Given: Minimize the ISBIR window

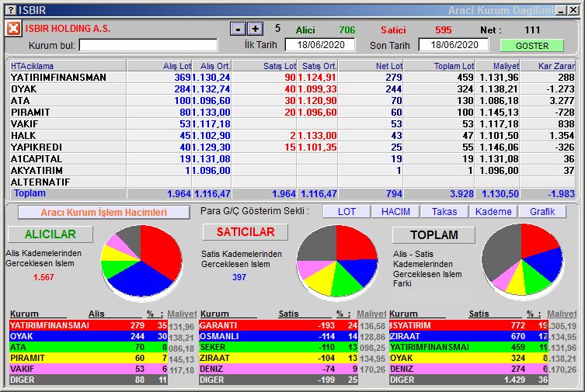Looking at the screenshot, I should pos(562,10).
